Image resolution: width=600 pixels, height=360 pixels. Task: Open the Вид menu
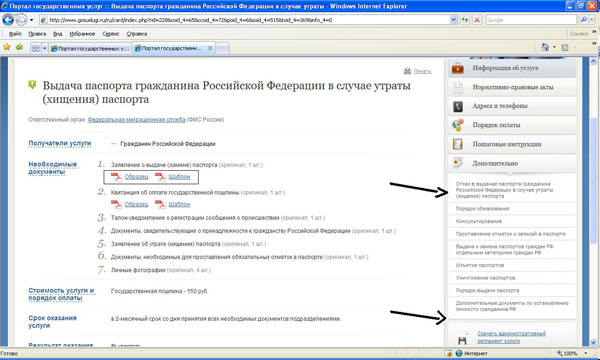pyautogui.click(x=58, y=34)
